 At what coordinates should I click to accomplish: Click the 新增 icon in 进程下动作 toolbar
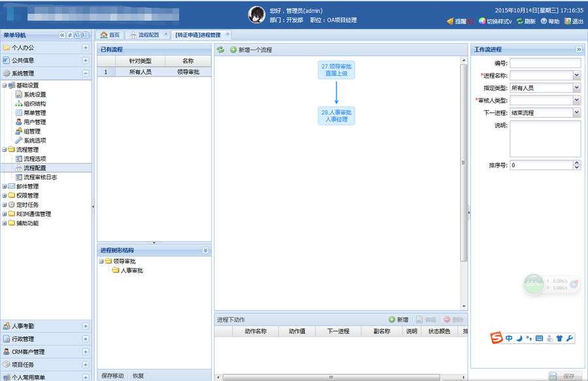(393, 320)
